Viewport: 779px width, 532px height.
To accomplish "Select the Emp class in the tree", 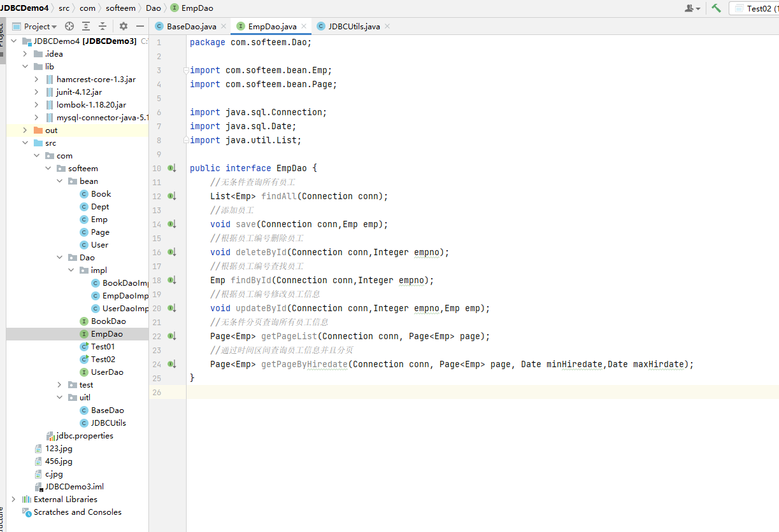I will [99, 219].
